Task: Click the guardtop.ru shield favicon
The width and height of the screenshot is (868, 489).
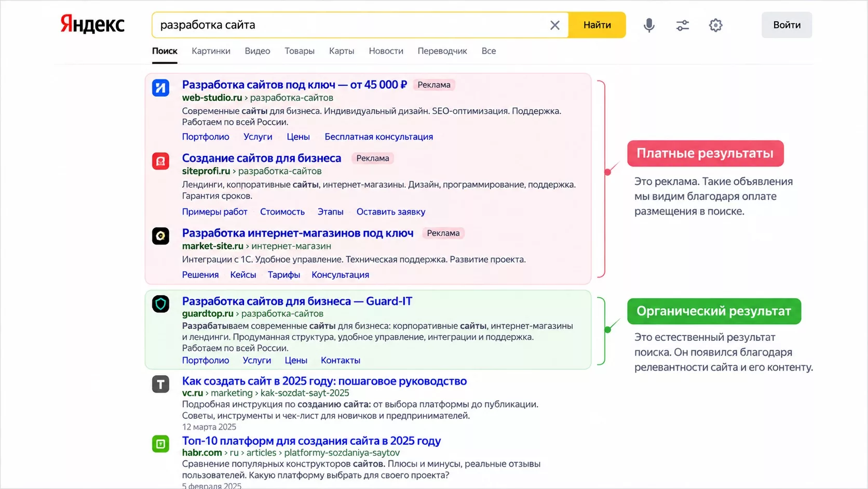Action: 160,303
